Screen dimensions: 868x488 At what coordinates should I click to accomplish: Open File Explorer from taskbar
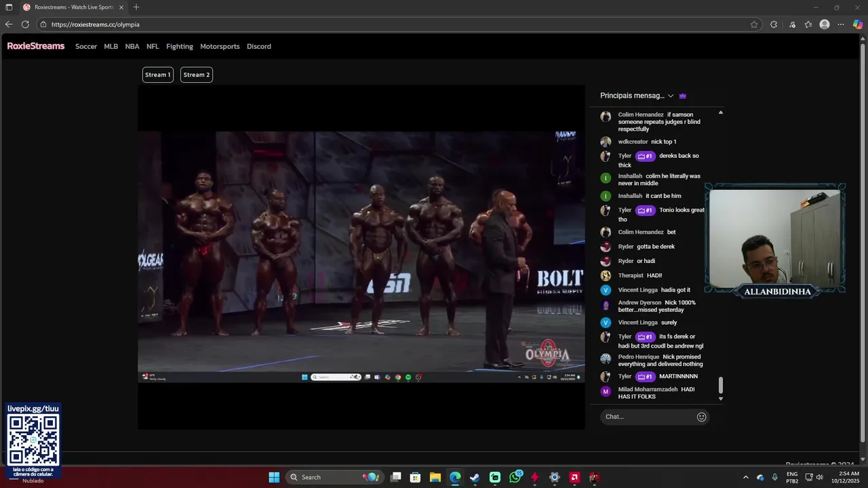click(435, 477)
